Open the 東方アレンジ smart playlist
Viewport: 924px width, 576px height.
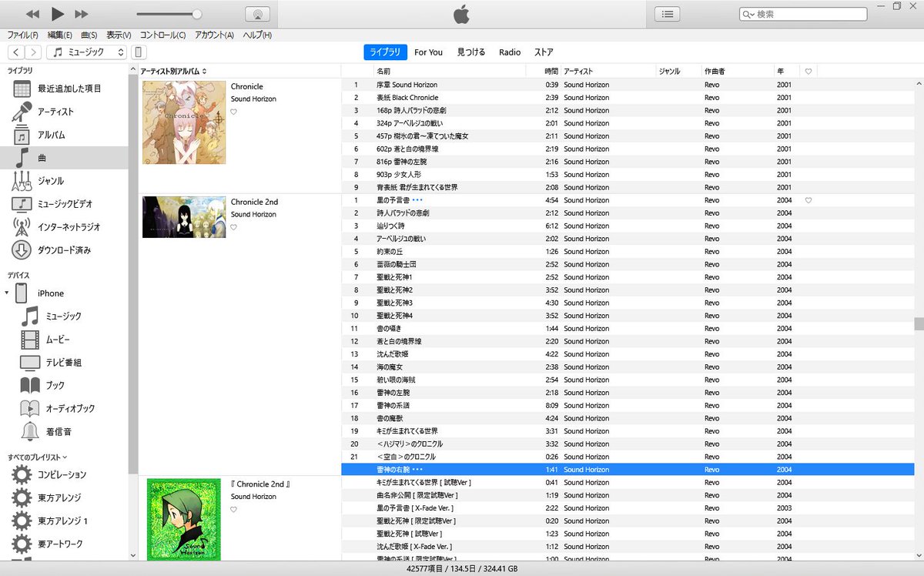(59, 497)
